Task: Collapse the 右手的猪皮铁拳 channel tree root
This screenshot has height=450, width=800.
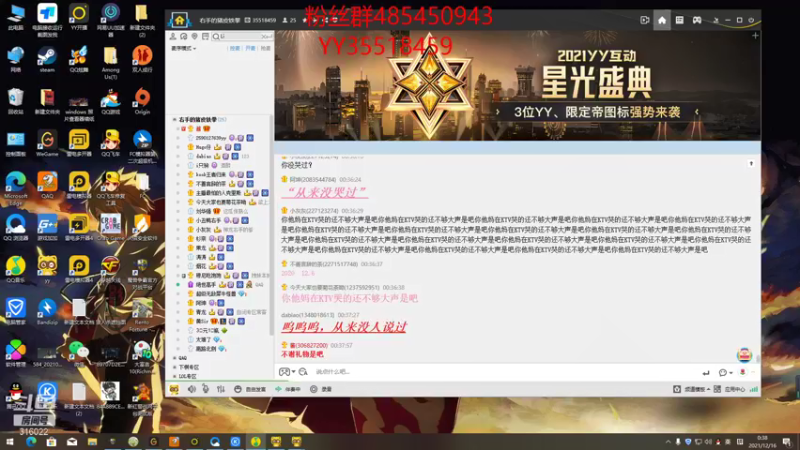Action: coord(174,119)
